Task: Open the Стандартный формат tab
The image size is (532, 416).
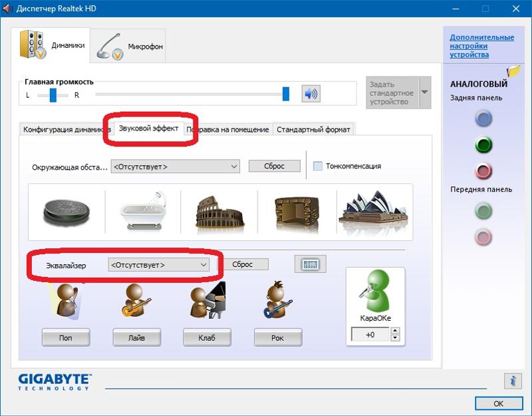Action: pos(313,129)
